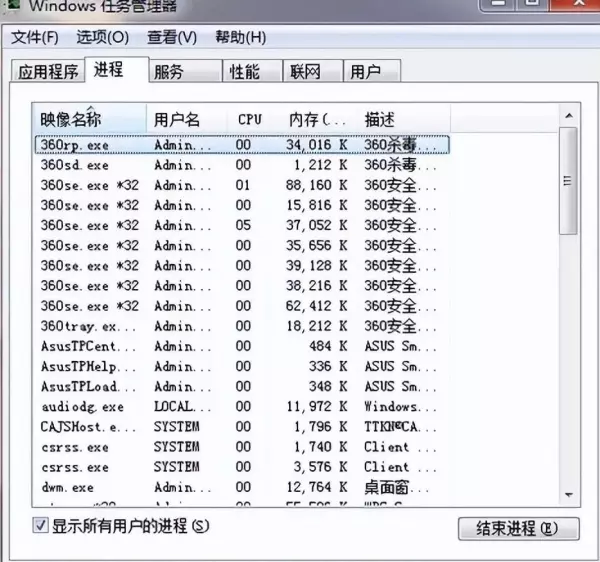Switch to the 应用程序 tab
The image size is (600, 562).
click(x=48, y=71)
